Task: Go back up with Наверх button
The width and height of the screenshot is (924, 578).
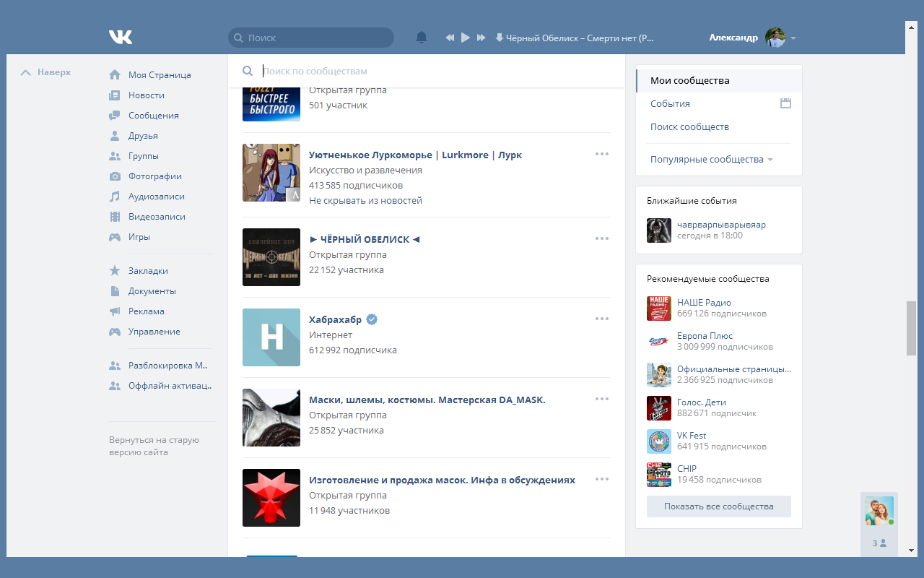Action: pyautogui.click(x=46, y=72)
